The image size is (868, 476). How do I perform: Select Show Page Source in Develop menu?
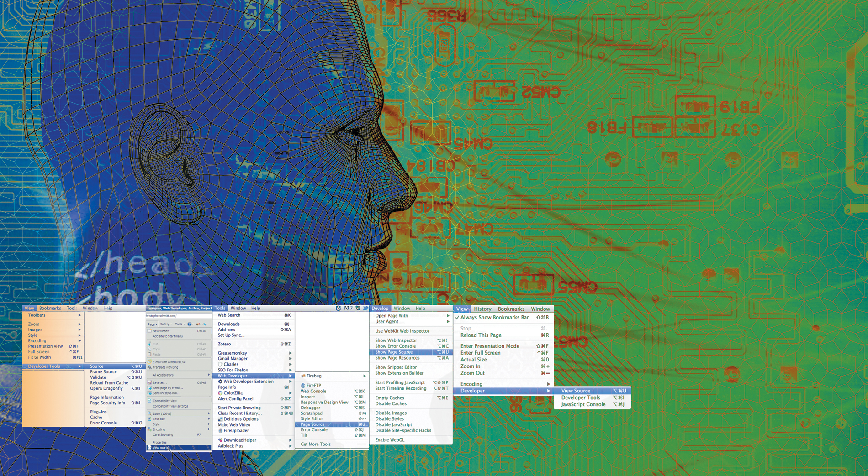(x=410, y=352)
